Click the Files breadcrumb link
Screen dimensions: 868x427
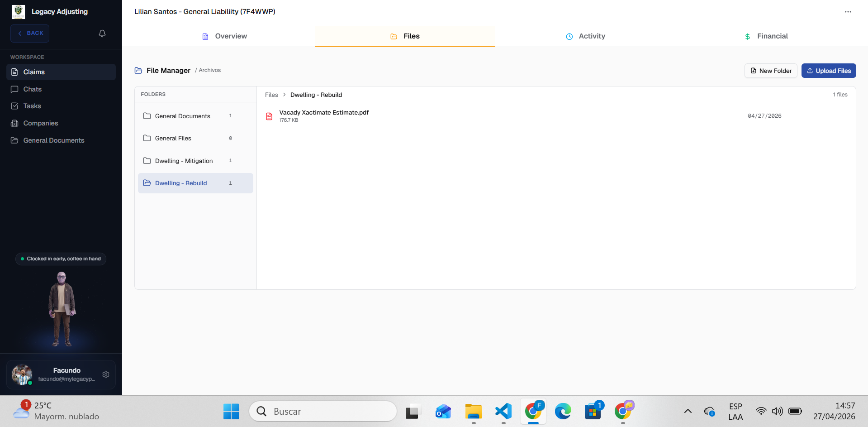tap(271, 95)
